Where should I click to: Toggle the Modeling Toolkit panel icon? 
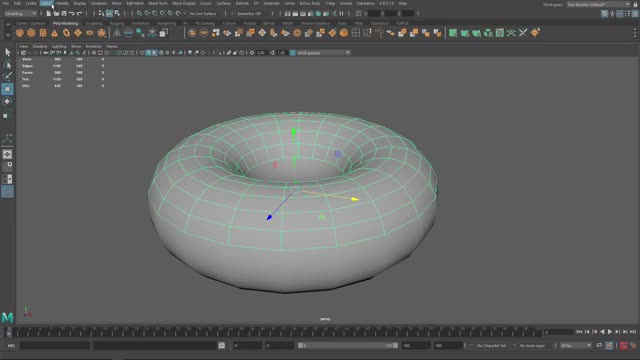(x=604, y=13)
